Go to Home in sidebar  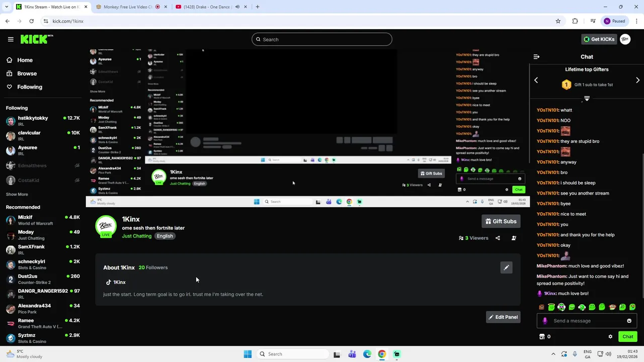tap(19, 60)
